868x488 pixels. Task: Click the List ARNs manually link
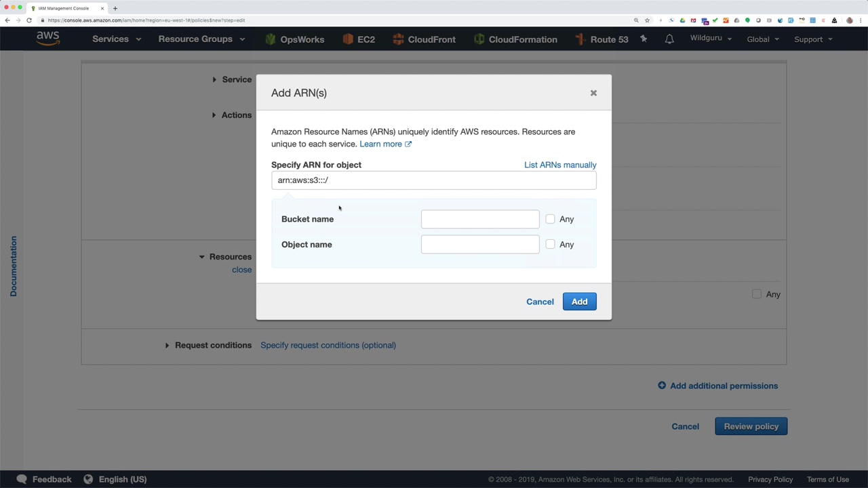point(560,165)
